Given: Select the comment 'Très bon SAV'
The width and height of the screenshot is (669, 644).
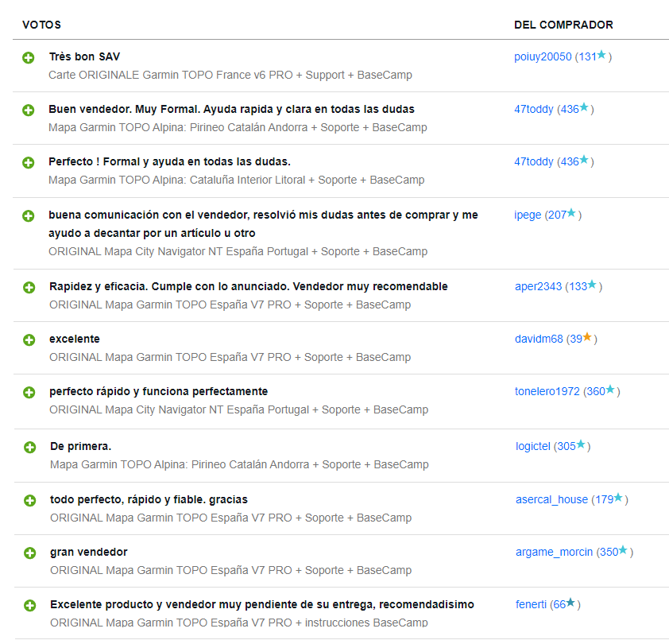Looking at the screenshot, I should [84, 56].
